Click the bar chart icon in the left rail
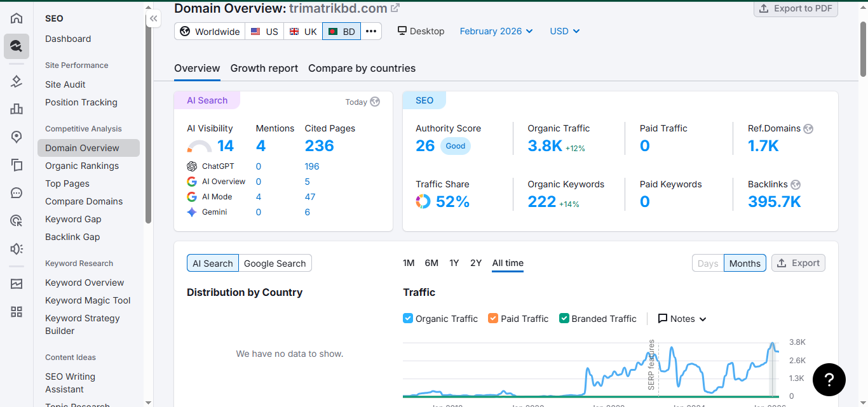 17,109
